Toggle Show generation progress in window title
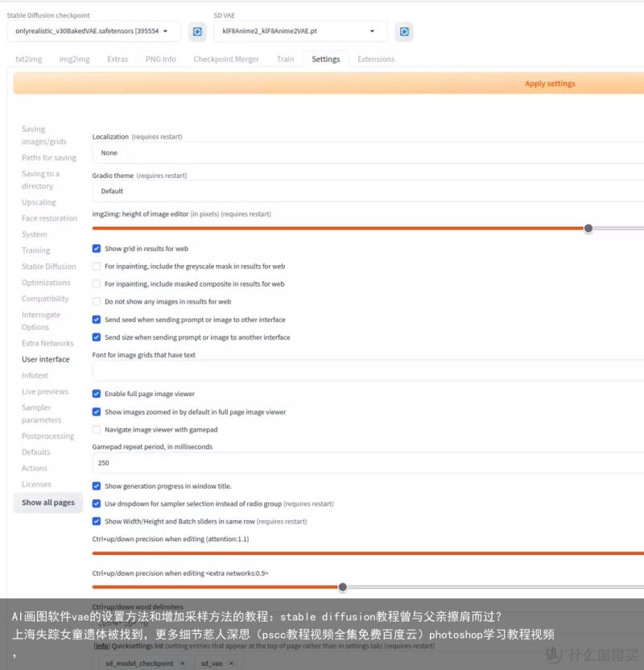 tap(97, 486)
